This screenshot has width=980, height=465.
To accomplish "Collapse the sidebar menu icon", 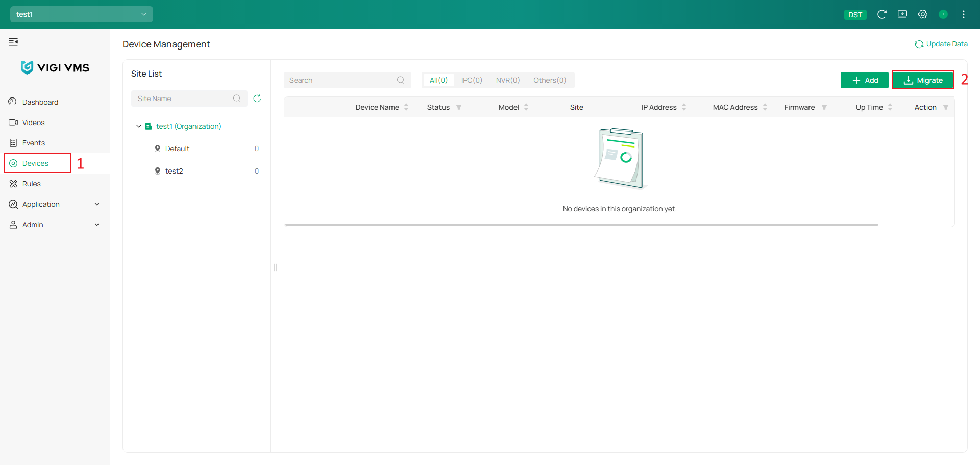I will pyautogui.click(x=13, y=42).
